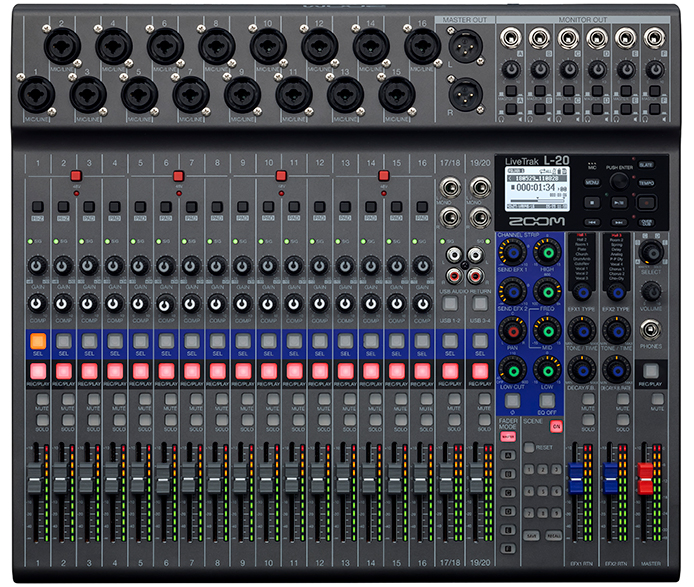Toggle the Hi-Z switch on channel 1

click(38, 207)
